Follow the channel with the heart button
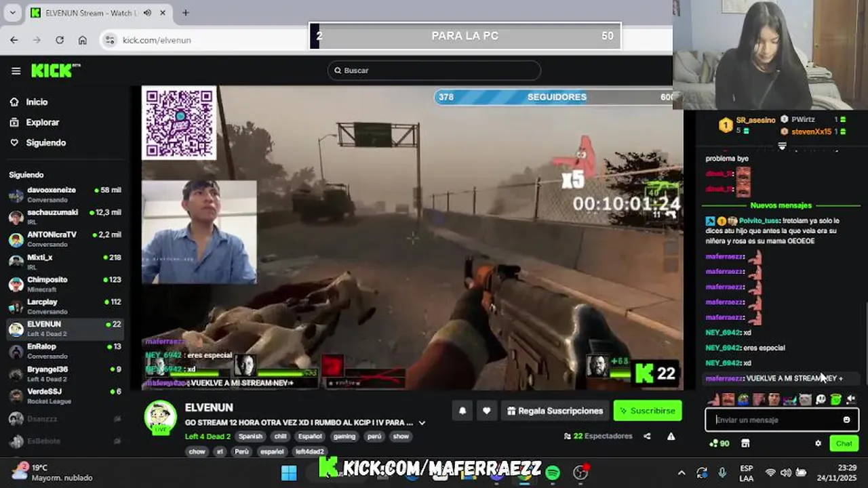 tap(486, 411)
